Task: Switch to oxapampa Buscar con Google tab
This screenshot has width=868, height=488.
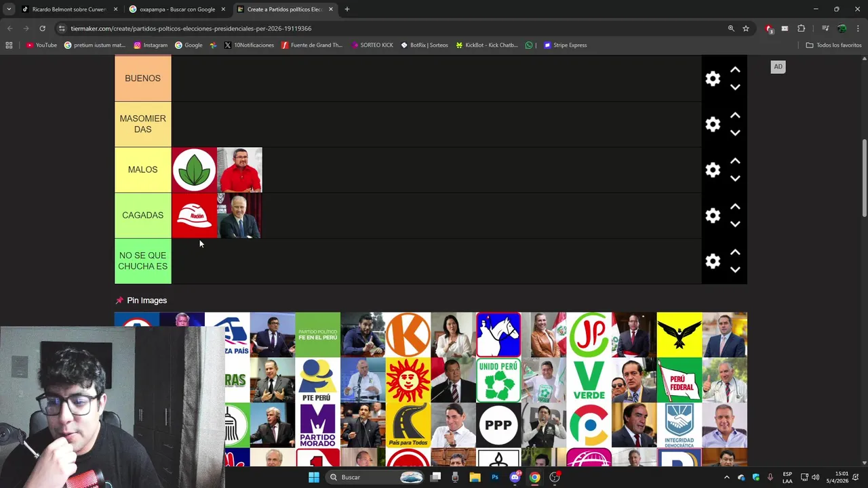Action: coord(176,9)
